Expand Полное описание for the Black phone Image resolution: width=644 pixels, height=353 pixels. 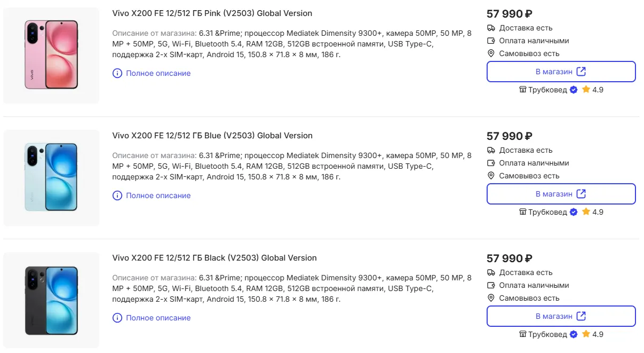click(x=158, y=318)
